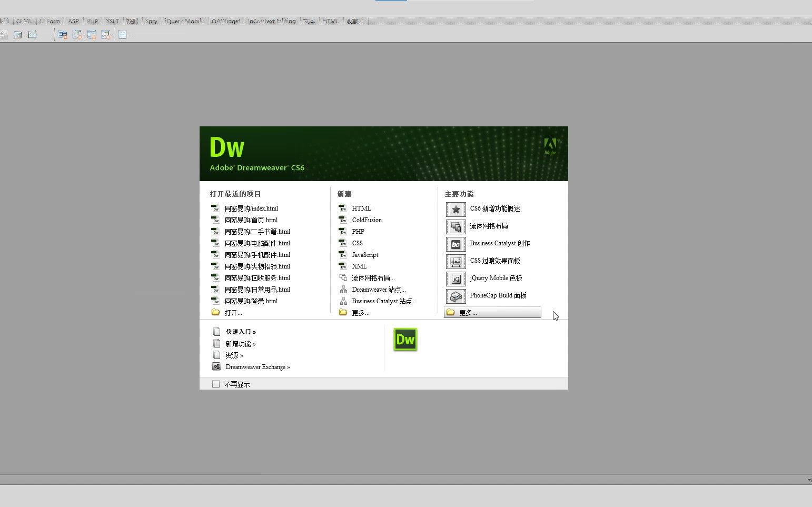Open recent file 同窗易购/首页.html
Screen dimensions: 812x507
251,220
